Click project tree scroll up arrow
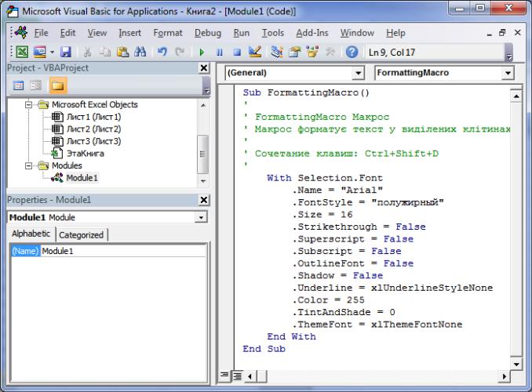Image resolution: width=532 pixels, height=392 pixels. [x=203, y=105]
